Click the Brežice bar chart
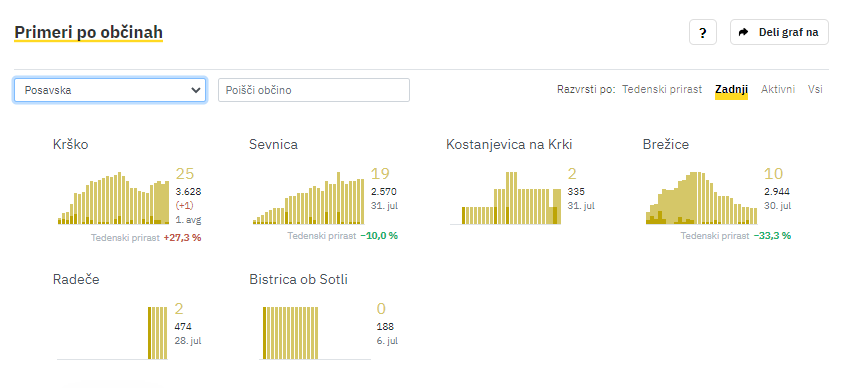The width and height of the screenshot is (852, 388). pyautogui.click(x=701, y=198)
